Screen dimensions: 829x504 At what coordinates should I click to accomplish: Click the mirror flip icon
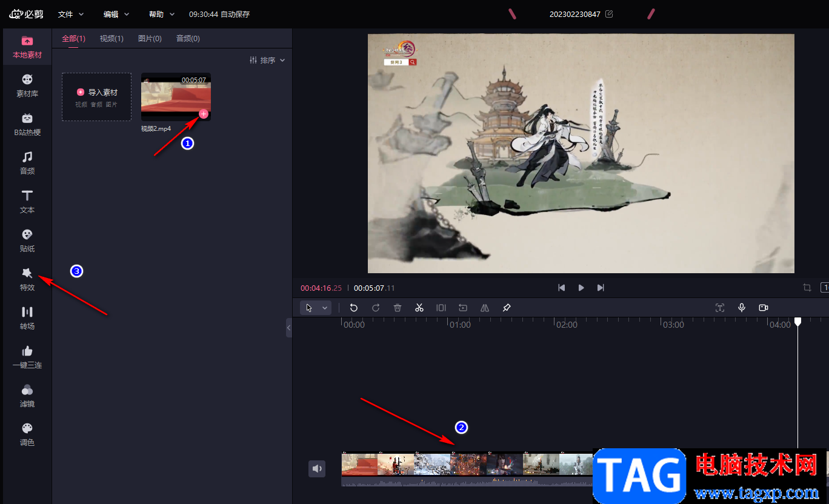click(x=485, y=308)
